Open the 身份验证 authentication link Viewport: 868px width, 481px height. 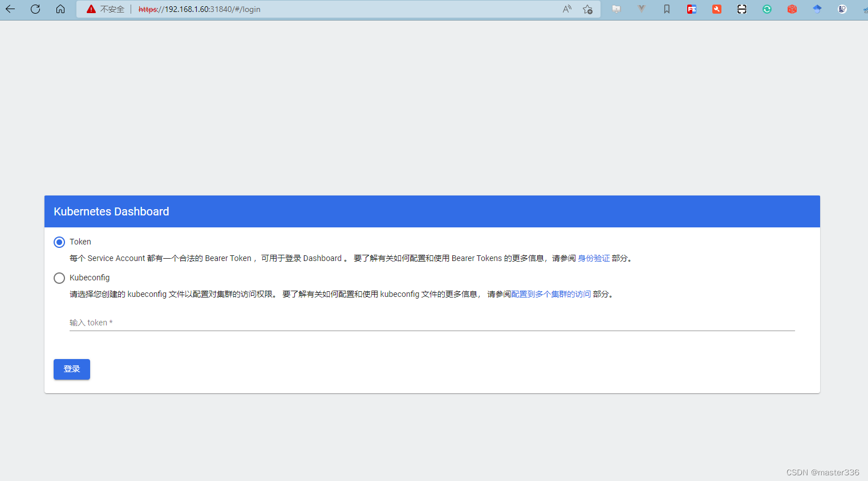click(x=594, y=258)
